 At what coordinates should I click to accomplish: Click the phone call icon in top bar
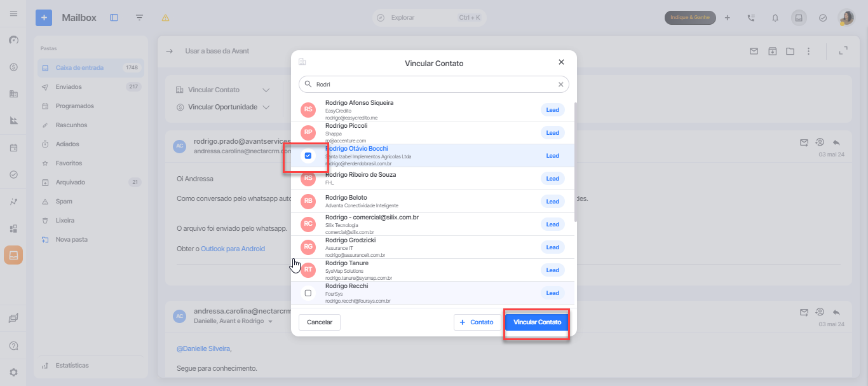pos(752,18)
